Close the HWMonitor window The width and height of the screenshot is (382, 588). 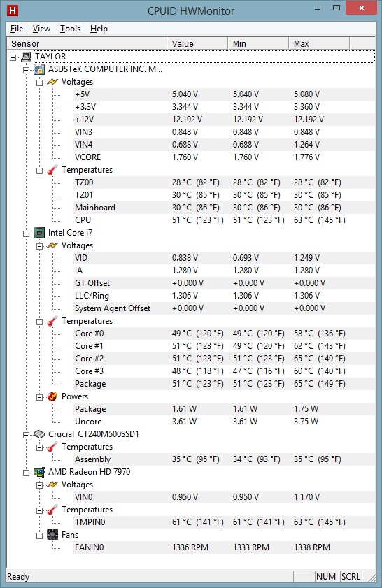362,8
